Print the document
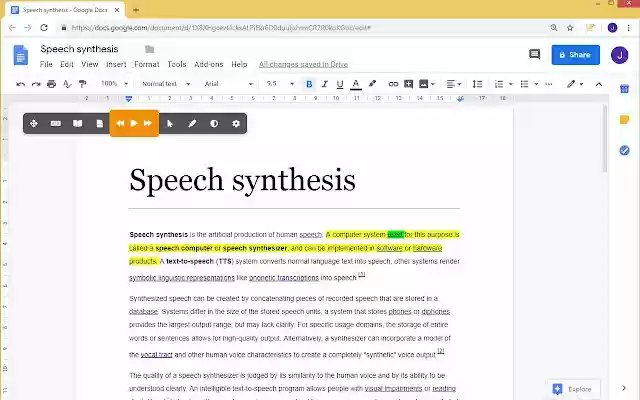Viewport: 640px width, 400px height. 51,84
